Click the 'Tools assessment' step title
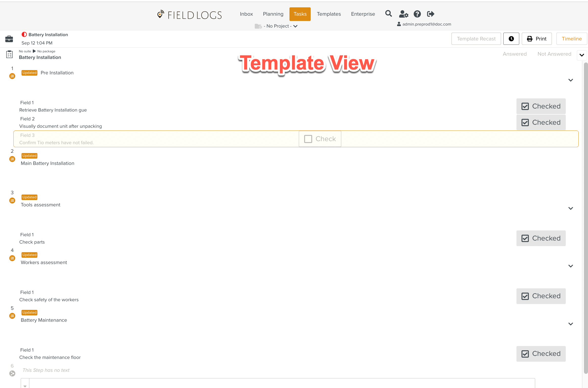This screenshot has height=388, width=588. (40, 205)
